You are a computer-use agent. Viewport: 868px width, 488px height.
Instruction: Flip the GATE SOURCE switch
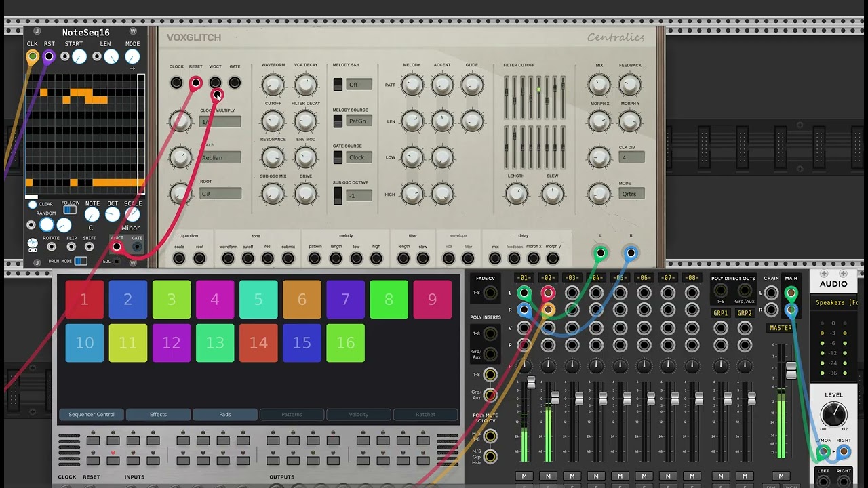tap(338, 157)
